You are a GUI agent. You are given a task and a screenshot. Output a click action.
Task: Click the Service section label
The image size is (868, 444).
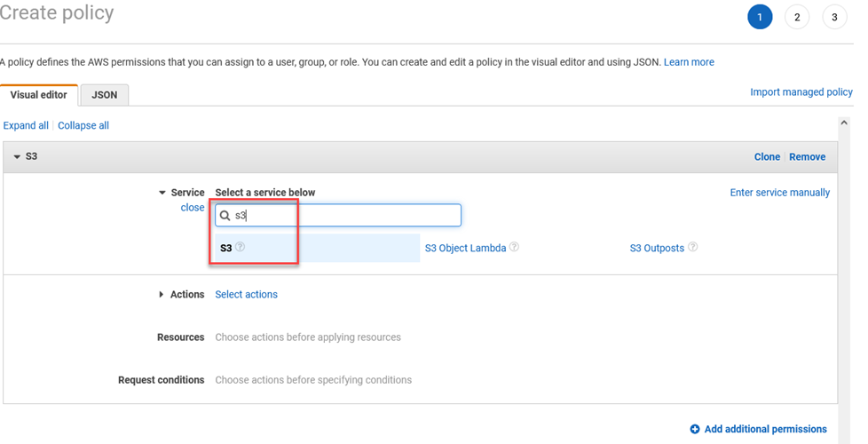coord(187,193)
